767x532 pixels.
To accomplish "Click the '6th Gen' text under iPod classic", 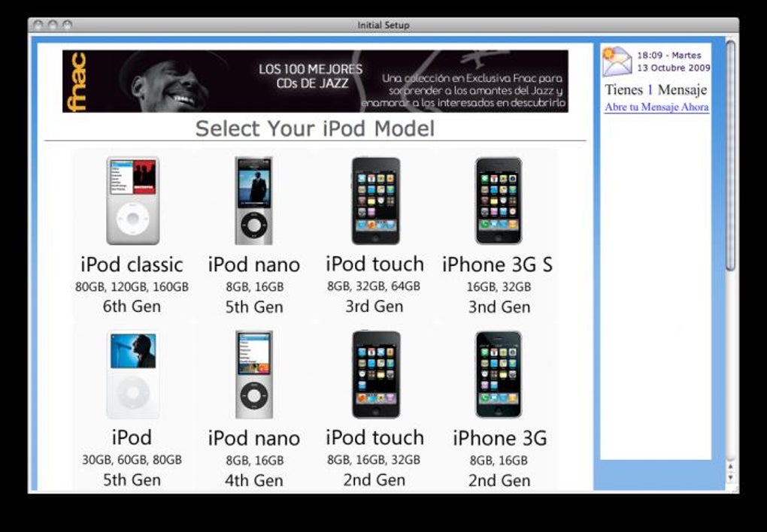I will click(132, 307).
